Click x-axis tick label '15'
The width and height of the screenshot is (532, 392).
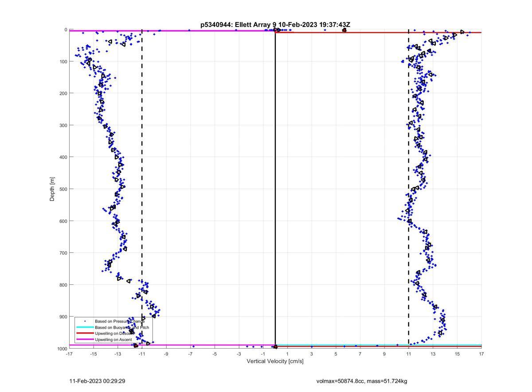(x=457, y=354)
